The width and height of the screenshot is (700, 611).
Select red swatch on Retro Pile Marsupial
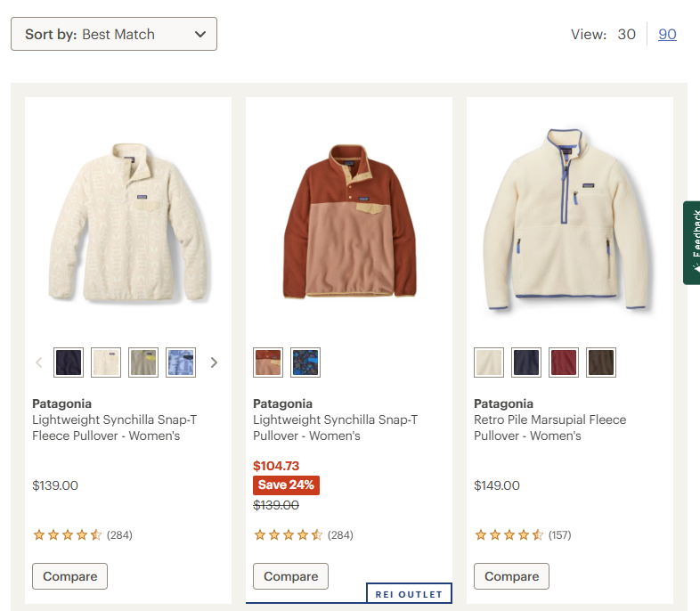coord(564,363)
